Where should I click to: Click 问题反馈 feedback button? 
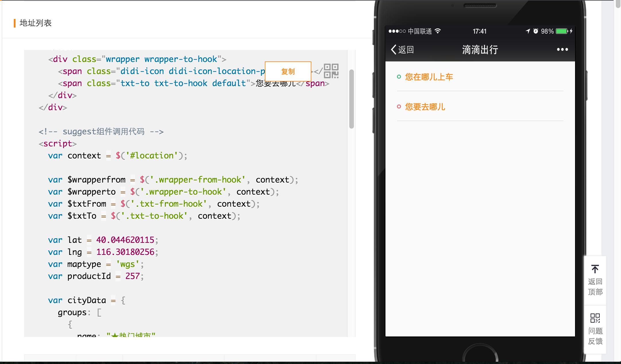pyautogui.click(x=595, y=329)
